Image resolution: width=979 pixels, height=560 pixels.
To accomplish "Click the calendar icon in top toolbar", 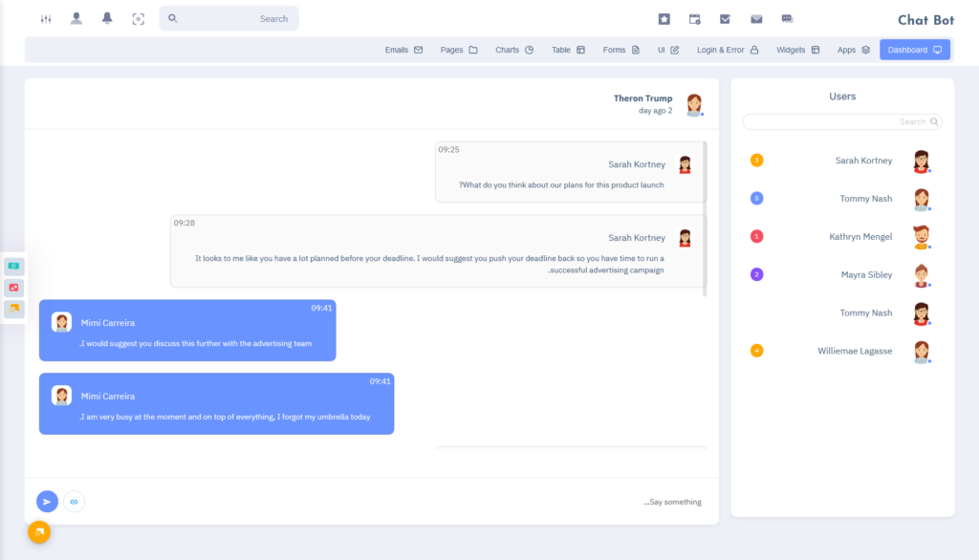I will [695, 18].
